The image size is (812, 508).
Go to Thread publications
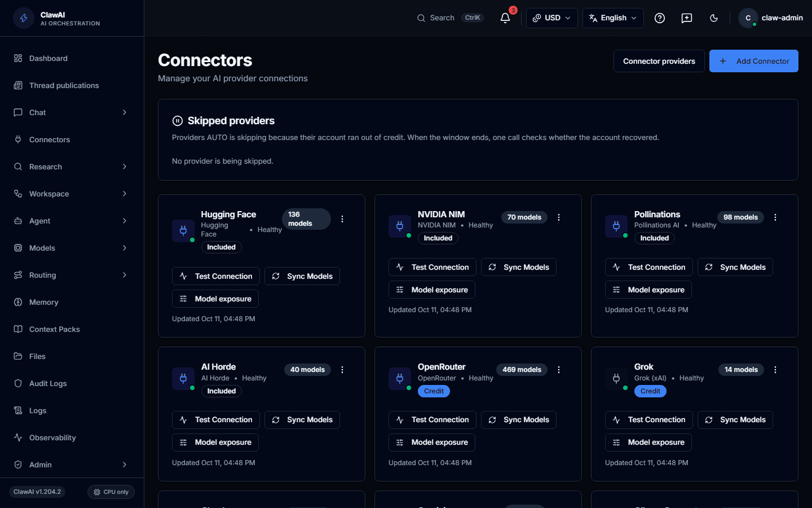click(x=72, y=85)
